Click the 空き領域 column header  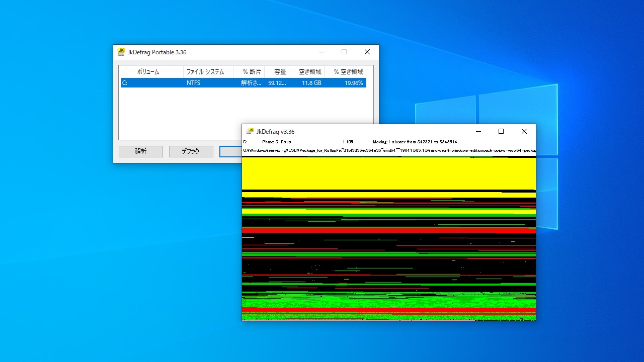307,72
